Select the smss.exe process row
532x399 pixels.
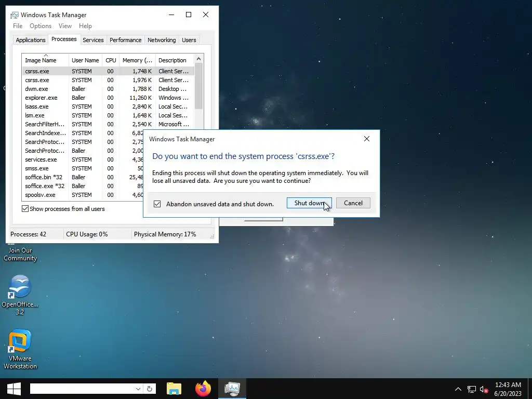coord(83,168)
